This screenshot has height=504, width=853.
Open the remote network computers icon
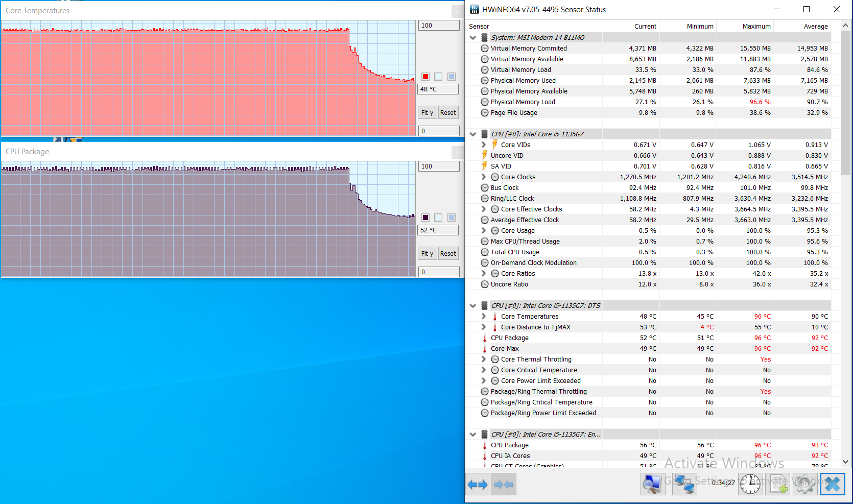tap(684, 484)
